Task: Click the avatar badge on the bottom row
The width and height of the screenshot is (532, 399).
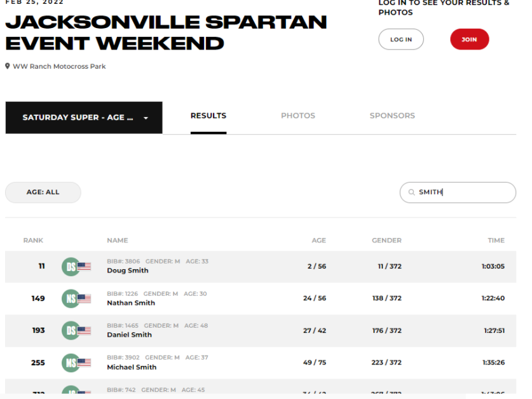Action: (x=71, y=393)
